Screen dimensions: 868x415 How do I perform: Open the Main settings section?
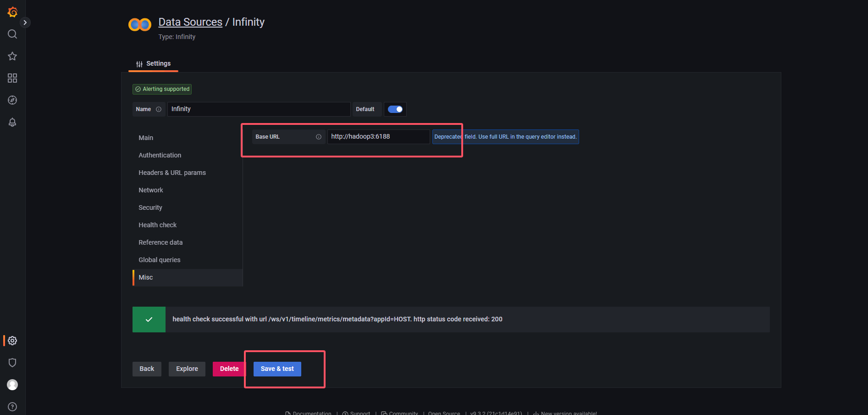point(188,138)
